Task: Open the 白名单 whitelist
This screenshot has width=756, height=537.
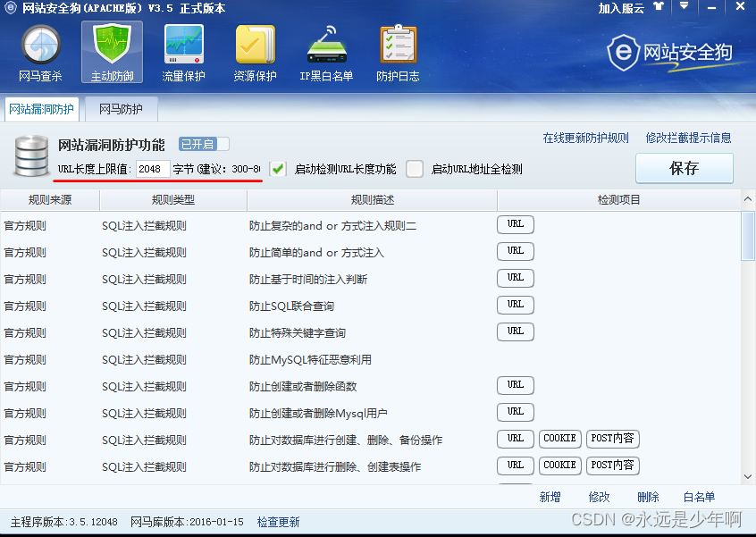Action: click(699, 497)
